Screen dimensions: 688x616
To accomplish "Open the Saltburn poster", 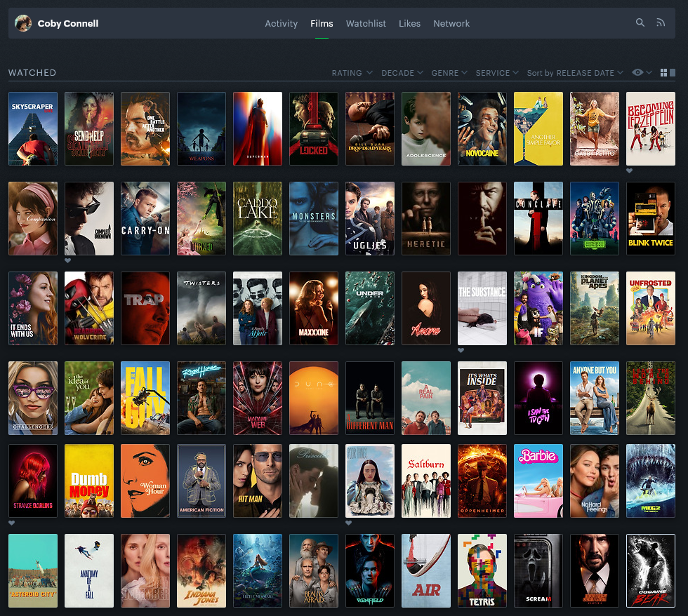I will click(x=426, y=481).
